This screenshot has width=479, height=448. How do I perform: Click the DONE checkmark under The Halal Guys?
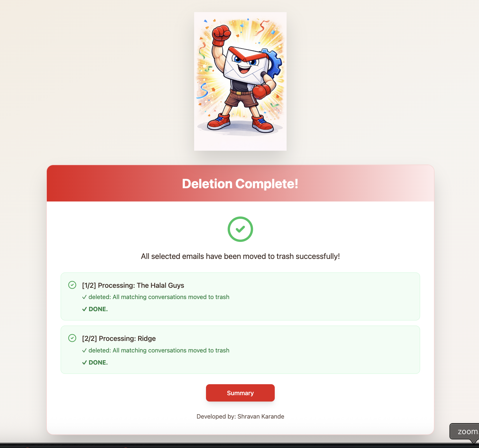click(x=84, y=309)
